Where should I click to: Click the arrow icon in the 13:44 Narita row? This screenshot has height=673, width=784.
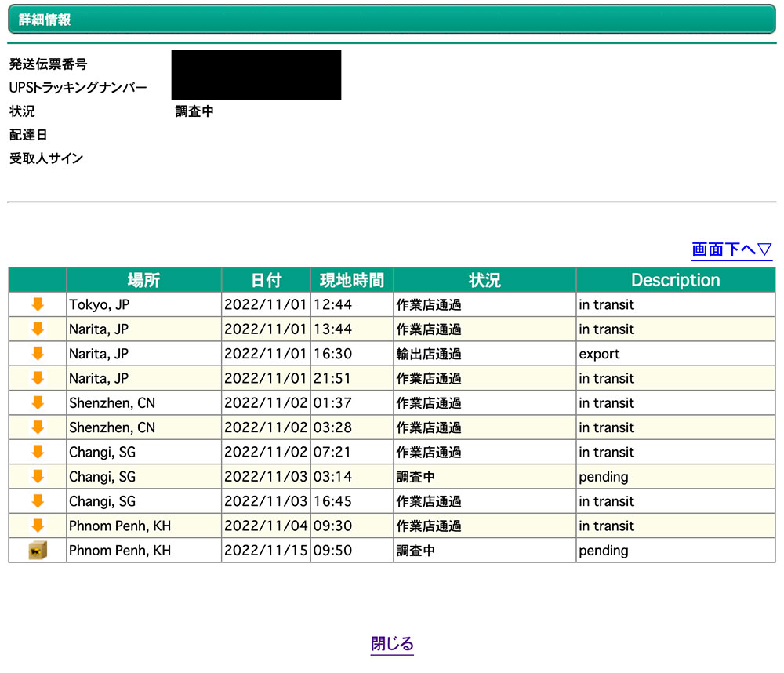click(38, 329)
